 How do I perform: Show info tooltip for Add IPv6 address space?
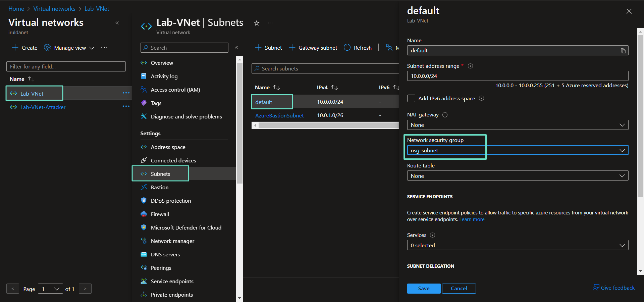click(x=481, y=98)
